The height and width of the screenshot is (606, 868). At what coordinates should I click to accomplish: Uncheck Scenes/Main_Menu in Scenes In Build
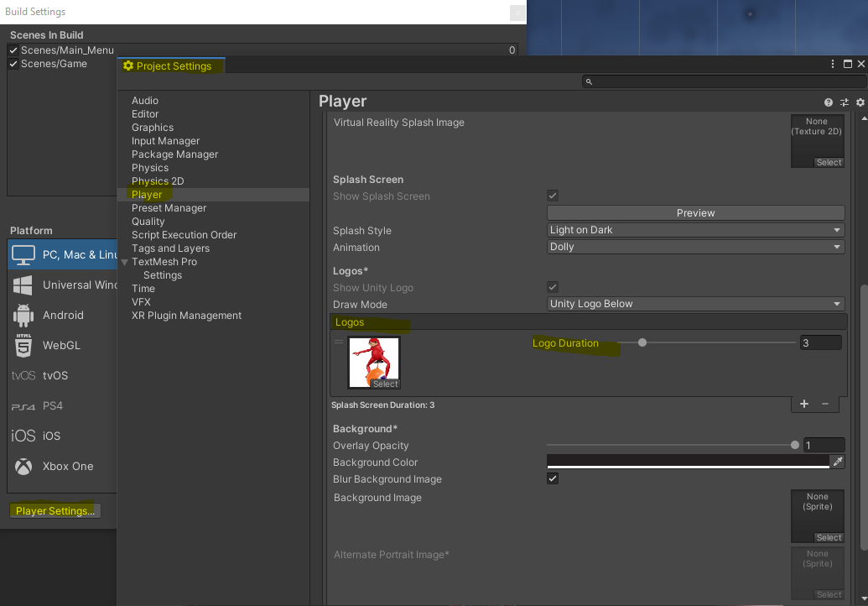pos(14,50)
